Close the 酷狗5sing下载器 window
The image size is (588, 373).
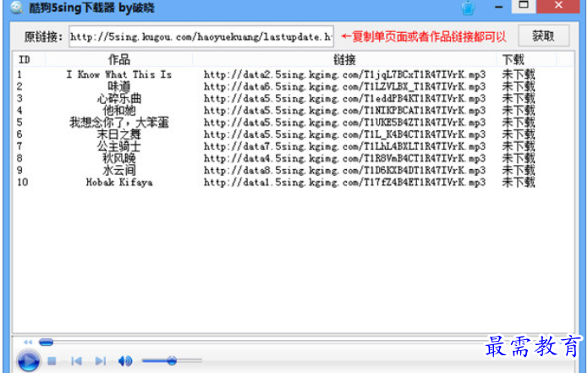pyautogui.click(x=558, y=5)
